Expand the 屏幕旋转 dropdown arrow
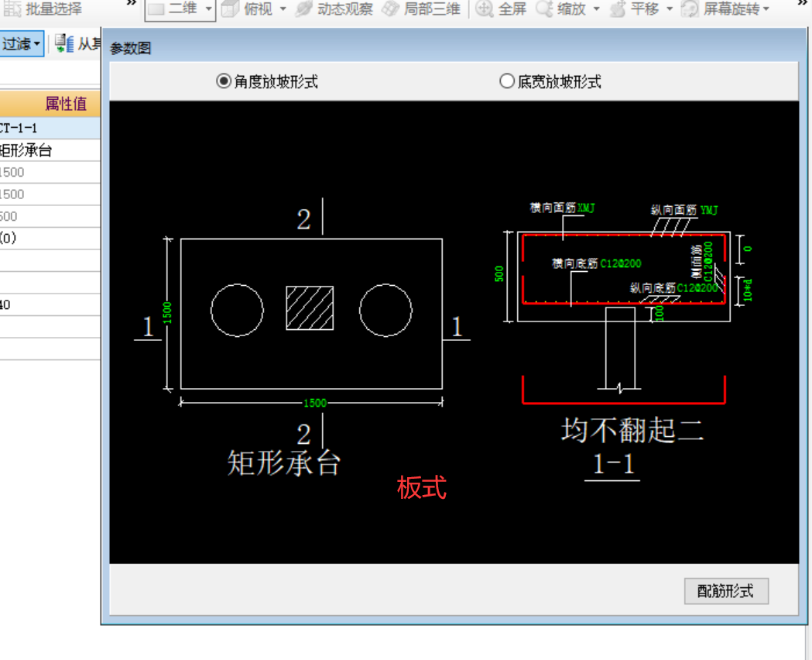Image resolution: width=812 pixels, height=660 pixels. pyautogui.click(x=766, y=9)
